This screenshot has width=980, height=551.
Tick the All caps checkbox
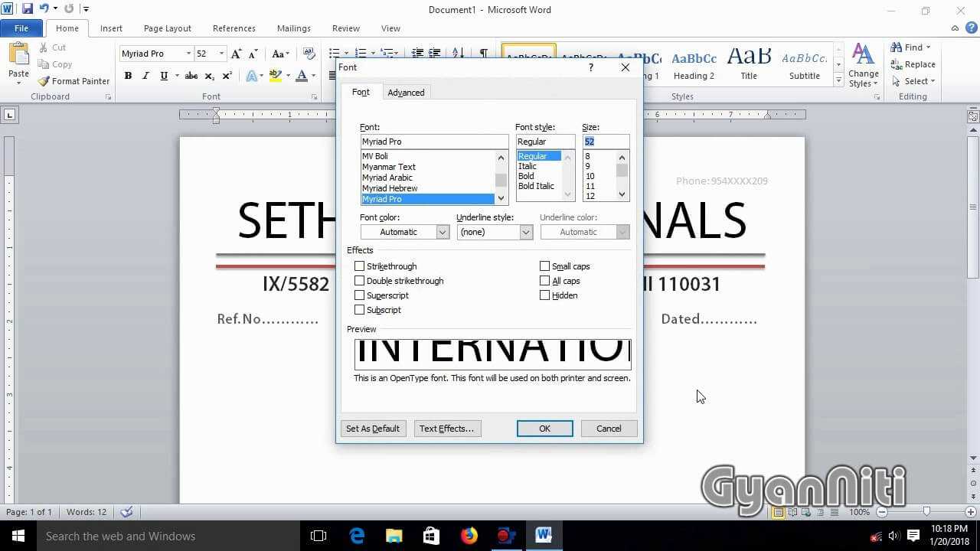point(545,281)
